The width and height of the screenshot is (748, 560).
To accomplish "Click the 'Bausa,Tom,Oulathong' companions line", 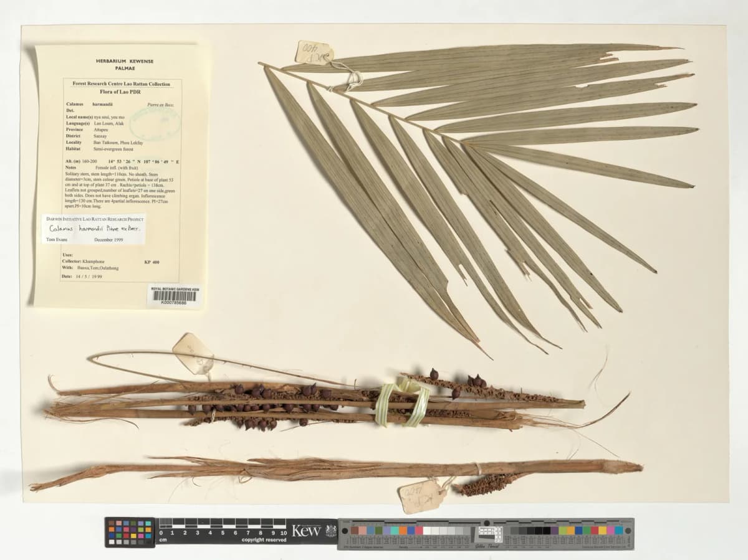I will coord(98,268).
